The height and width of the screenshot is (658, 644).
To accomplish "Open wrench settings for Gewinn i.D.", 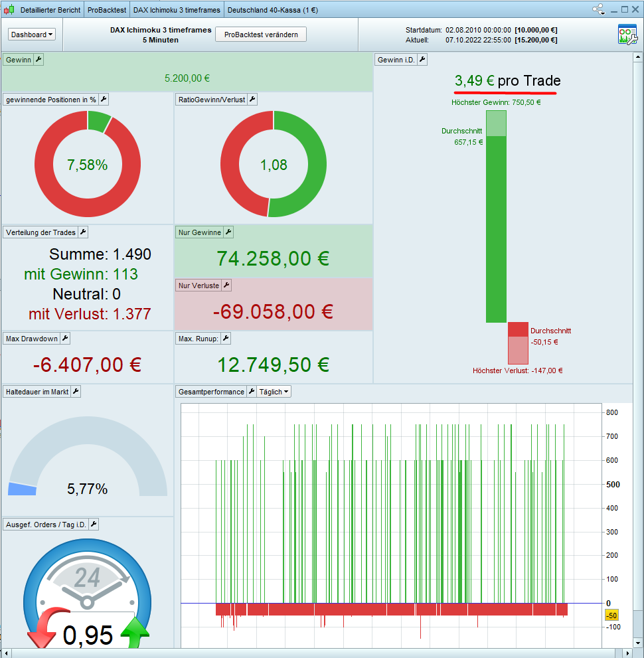I will [x=422, y=60].
